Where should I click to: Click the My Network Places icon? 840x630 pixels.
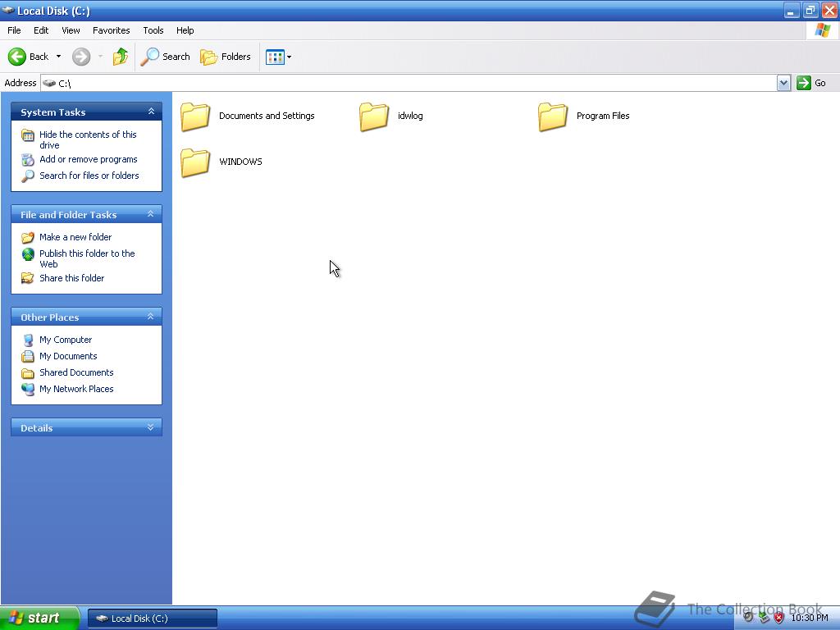tap(28, 389)
